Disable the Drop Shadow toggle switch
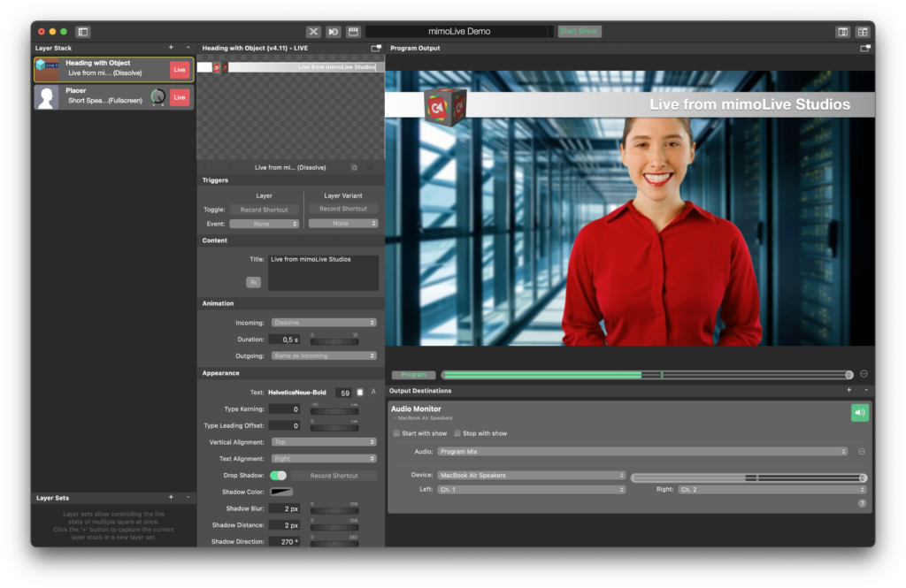This screenshot has height=588, width=906. pos(280,475)
